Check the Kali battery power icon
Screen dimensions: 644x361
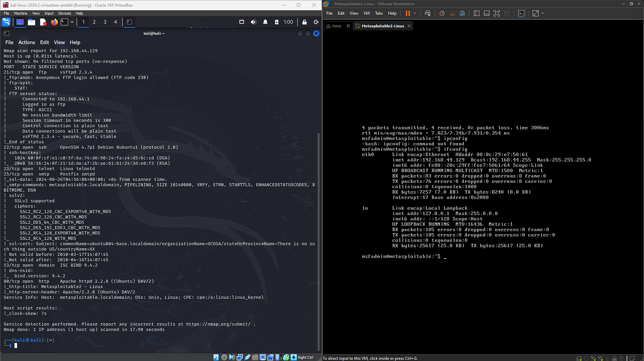click(276, 22)
